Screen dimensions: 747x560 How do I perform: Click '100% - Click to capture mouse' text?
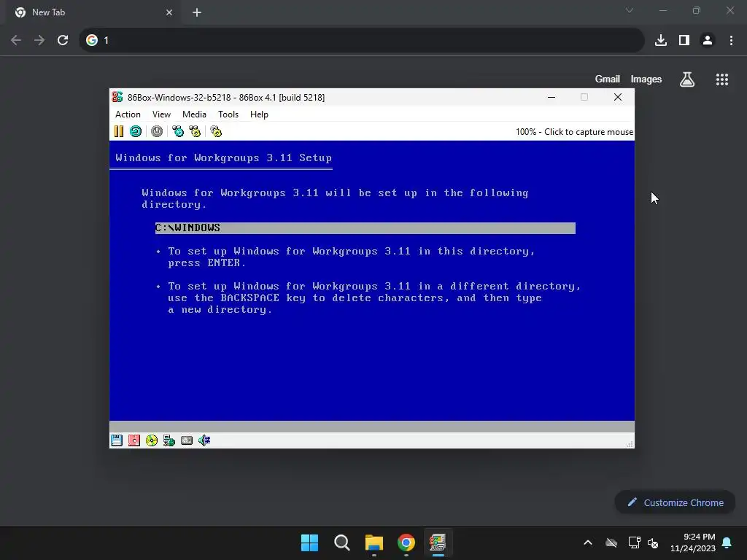click(575, 132)
